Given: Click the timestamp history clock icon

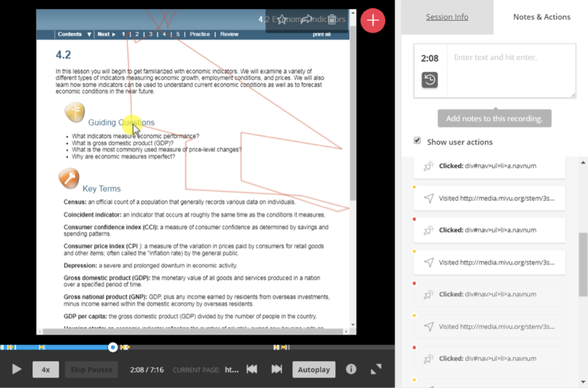Looking at the screenshot, I should click(430, 79).
